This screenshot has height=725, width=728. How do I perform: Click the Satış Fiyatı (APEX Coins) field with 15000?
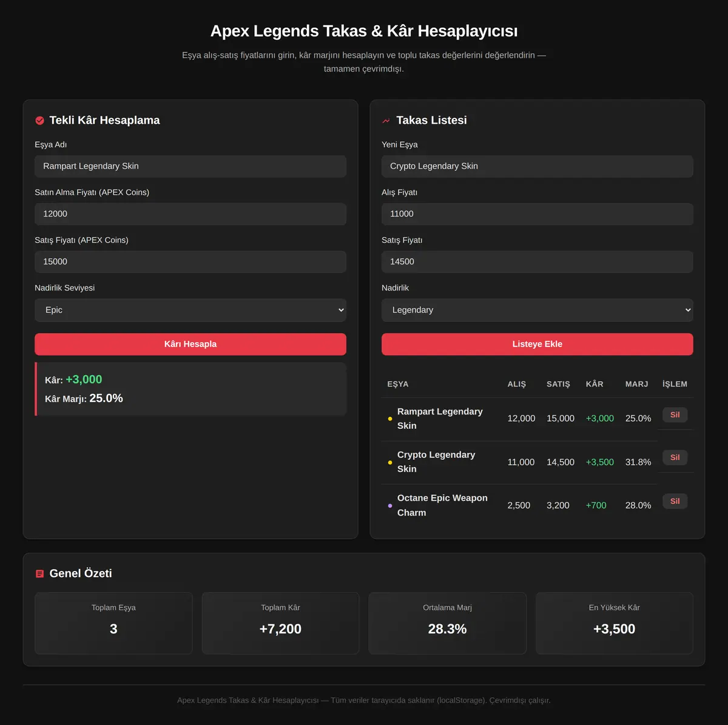190,262
